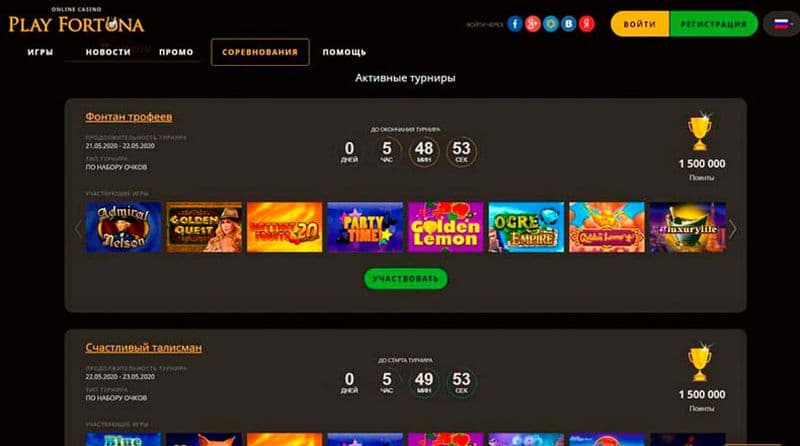Click the Фонтан трофеев trophy icon

pos(700,131)
